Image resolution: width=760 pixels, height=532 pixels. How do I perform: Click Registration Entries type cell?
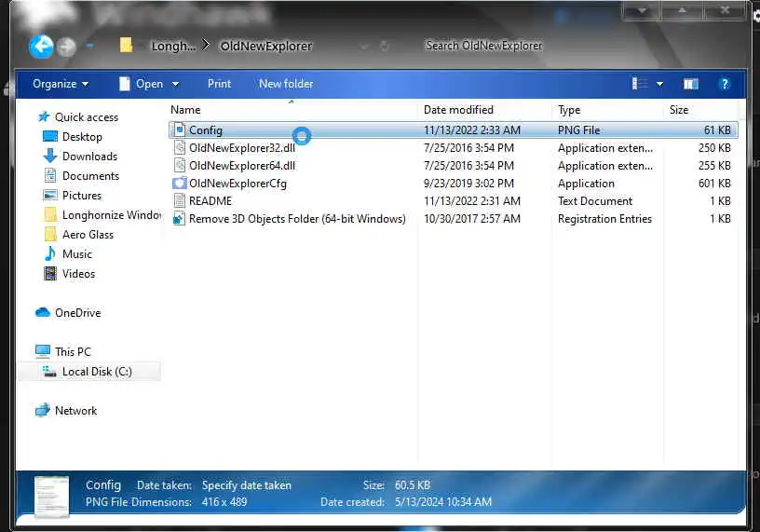(x=604, y=219)
